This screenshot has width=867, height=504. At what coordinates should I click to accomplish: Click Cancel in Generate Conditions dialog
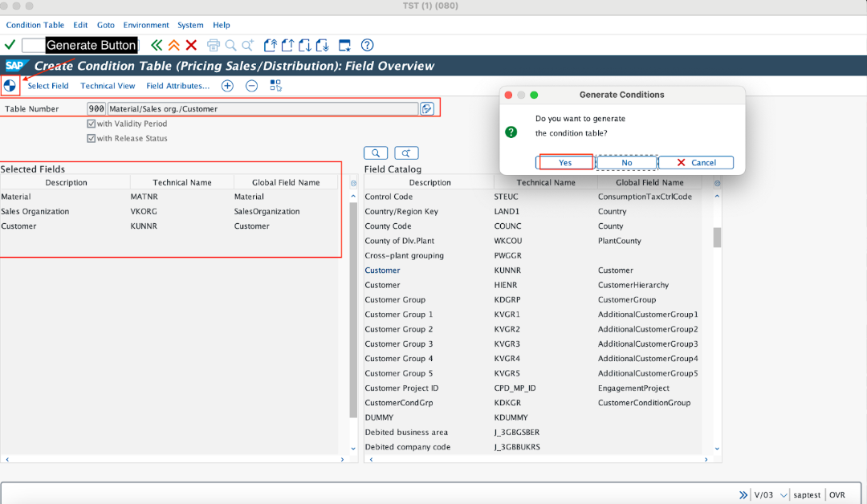[x=696, y=162]
